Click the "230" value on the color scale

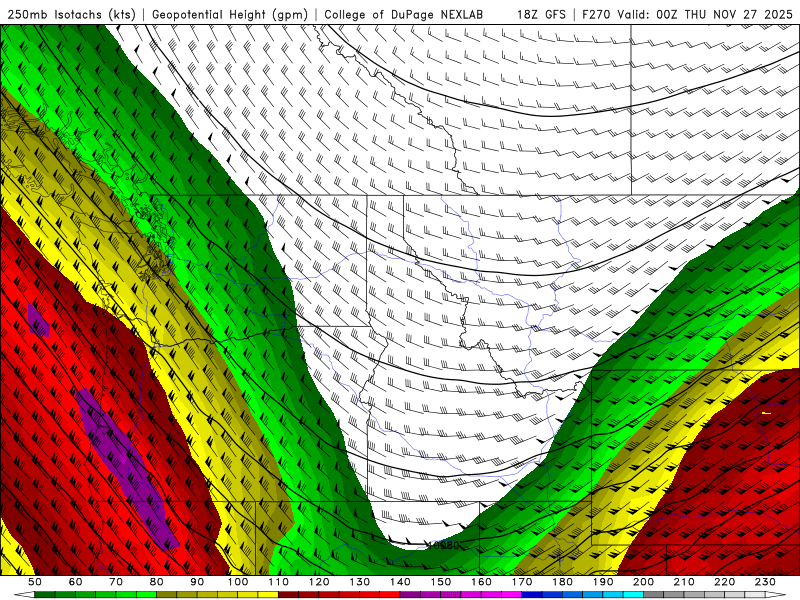tap(766, 582)
